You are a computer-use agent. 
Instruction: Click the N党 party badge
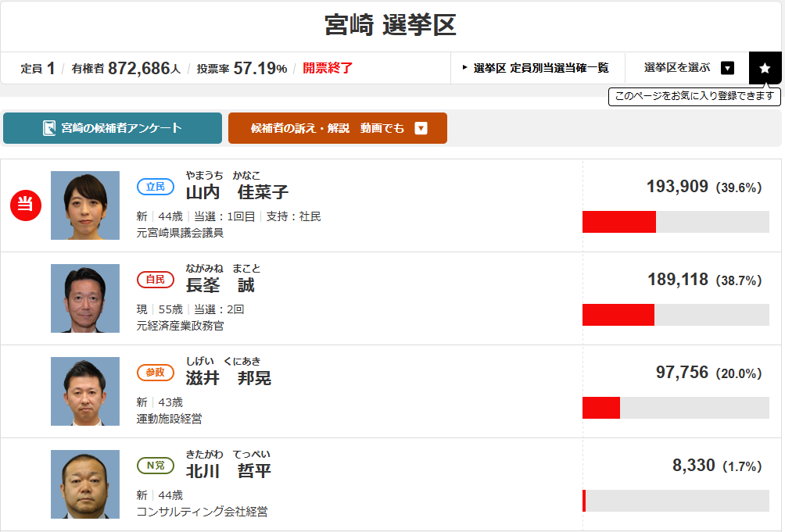[x=156, y=466]
